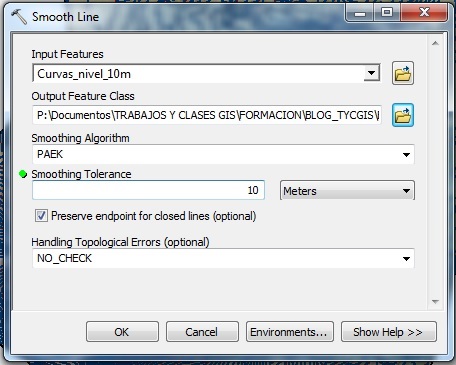Expand the Handling Topological Errors NO_CHECK dropdown
Image resolution: width=456 pixels, height=365 pixels.
pos(406,259)
